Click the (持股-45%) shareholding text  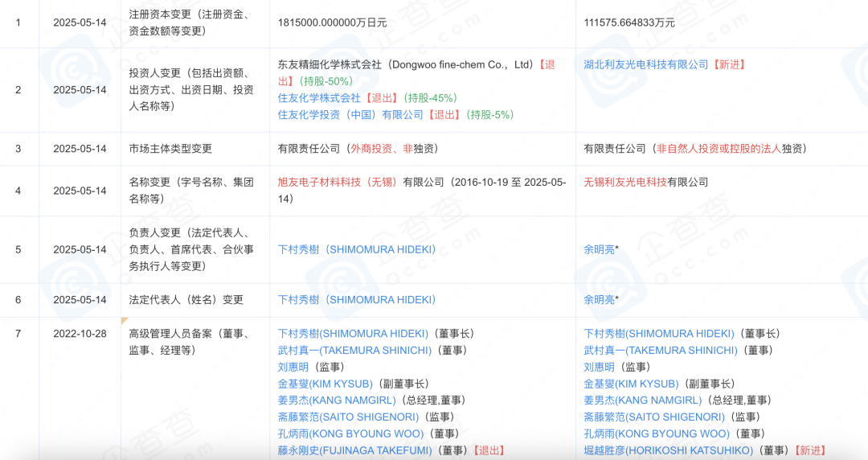431,98
